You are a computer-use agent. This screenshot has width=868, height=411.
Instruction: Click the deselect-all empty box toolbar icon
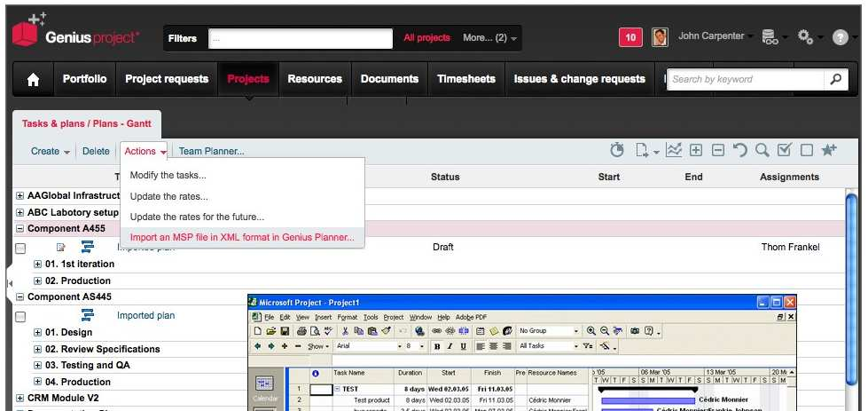pos(807,150)
